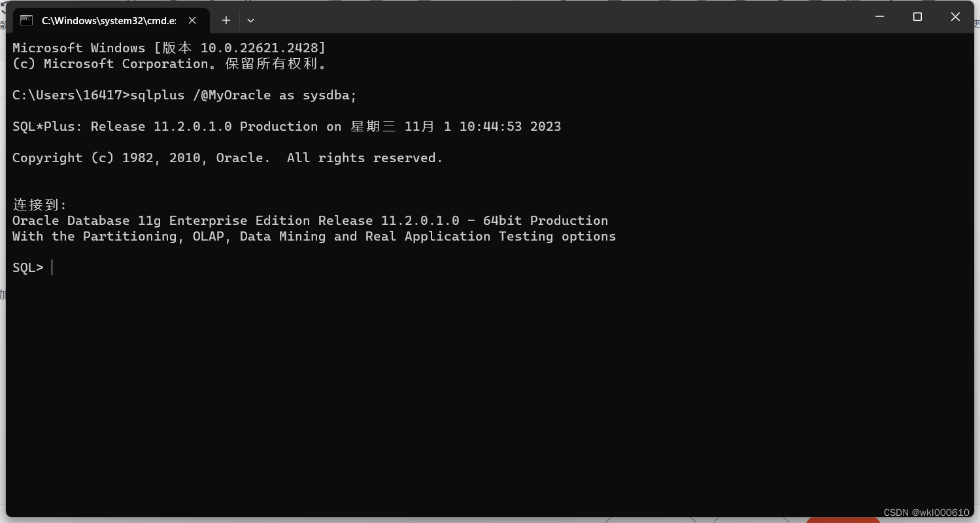The image size is (980, 523).
Task: Click the blinking cursor at the SQL prompt
Action: pos(52,267)
